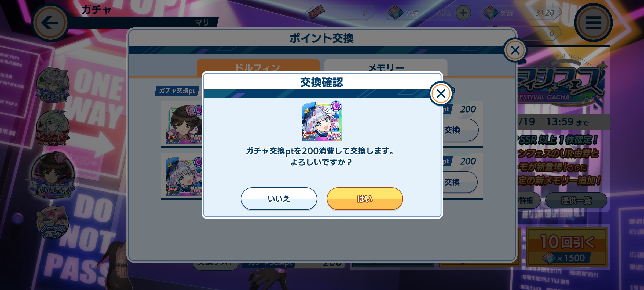Viewport: 644px width, 290px height.
Task: Switch to the メモリー tab
Action: [386, 68]
